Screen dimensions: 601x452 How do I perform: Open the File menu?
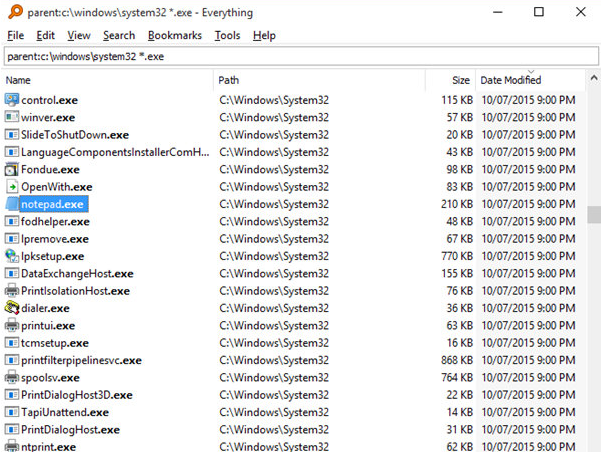15,35
